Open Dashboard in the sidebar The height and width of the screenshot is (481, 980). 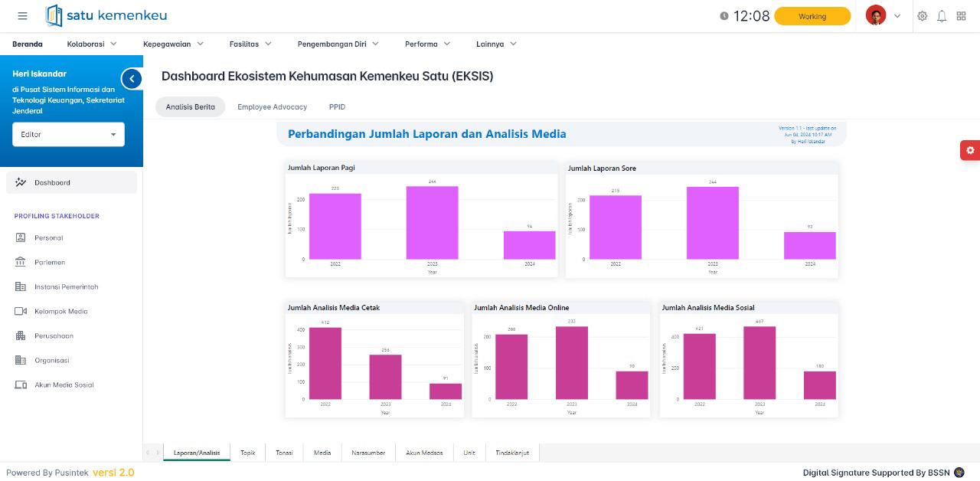coord(52,183)
